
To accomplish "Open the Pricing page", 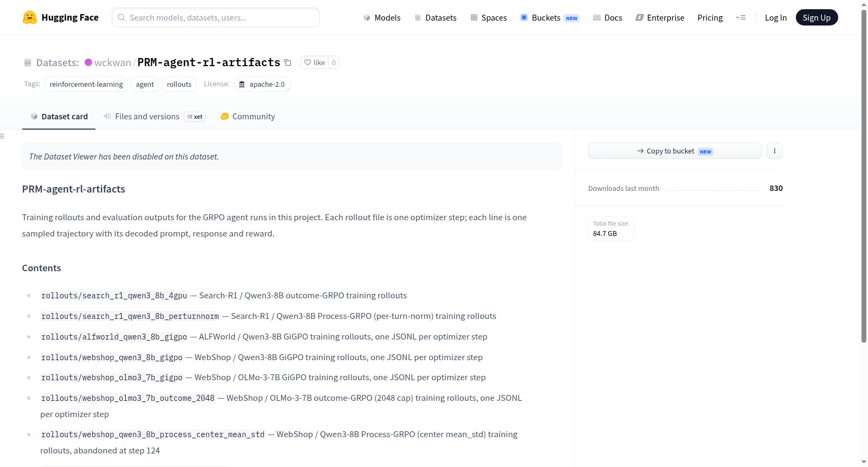I will 710,17.
